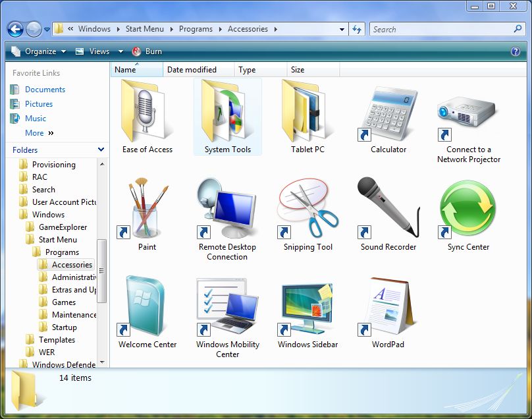Collapse the Folders pane chevron
Image resolution: width=532 pixels, height=419 pixels.
pos(101,150)
